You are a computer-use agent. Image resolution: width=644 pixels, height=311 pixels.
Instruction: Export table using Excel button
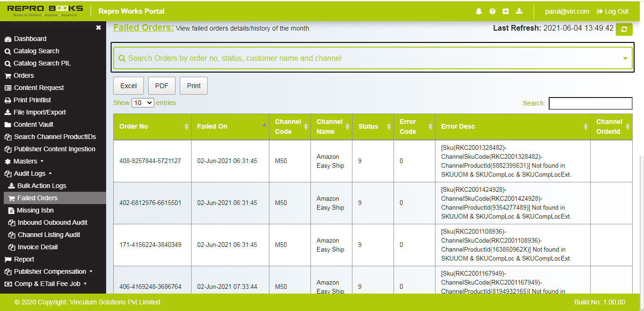(x=128, y=86)
